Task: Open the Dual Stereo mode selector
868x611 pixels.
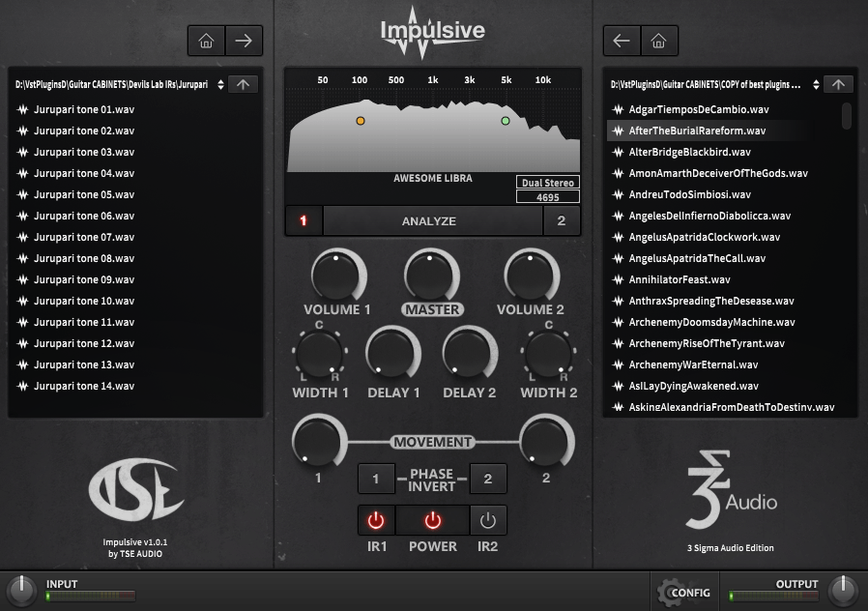Action: click(546, 183)
